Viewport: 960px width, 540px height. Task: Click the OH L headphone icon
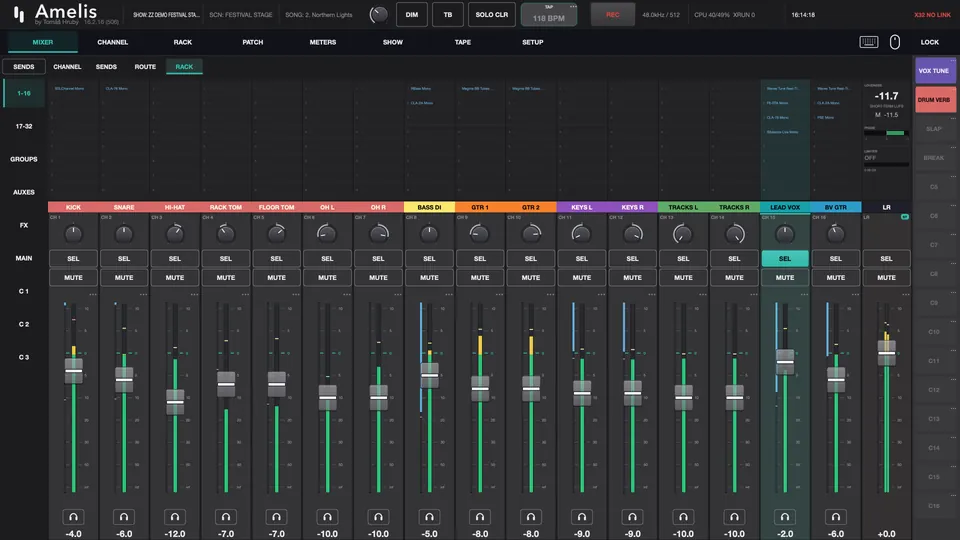click(x=328, y=517)
